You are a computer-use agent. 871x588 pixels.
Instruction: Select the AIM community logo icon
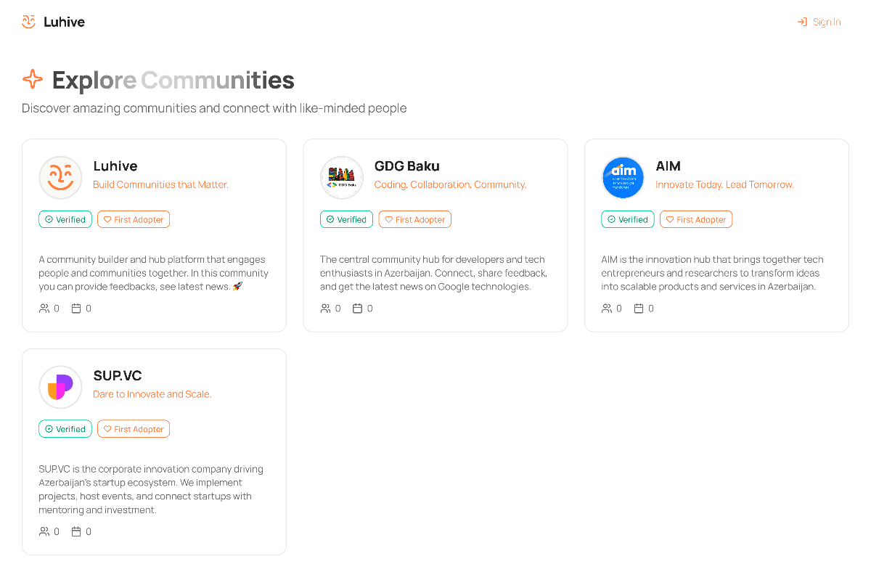coord(623,177)
